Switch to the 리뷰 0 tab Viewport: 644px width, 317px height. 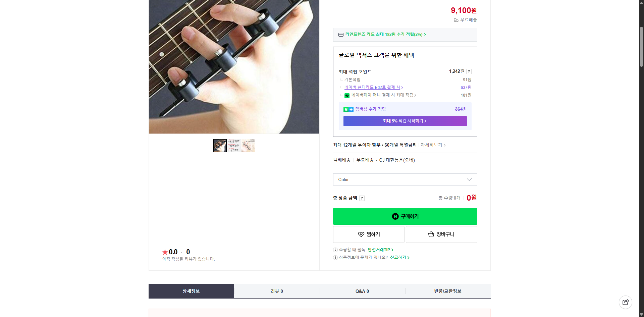(x=277, y=291)
